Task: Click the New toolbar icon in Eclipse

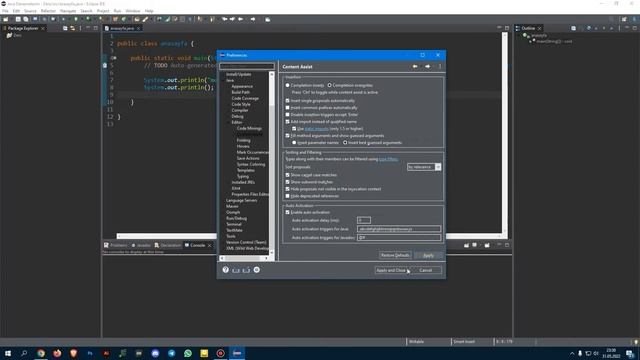Action: 6,19
